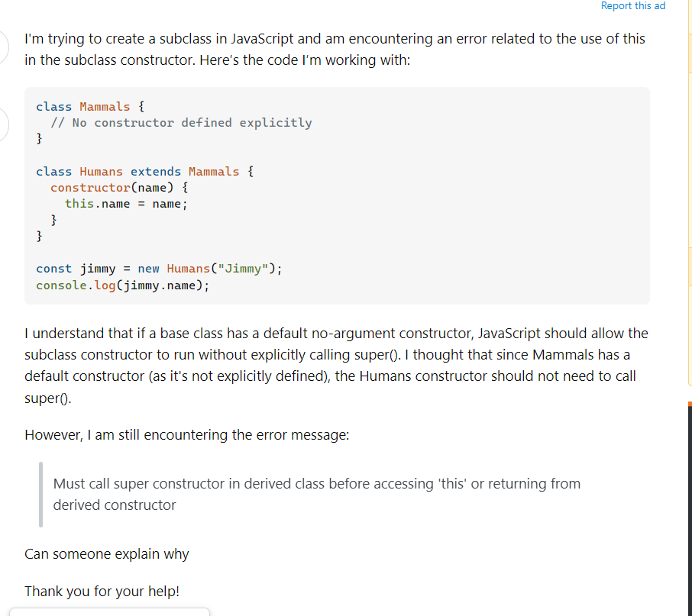Image resolution: width=692 pixels, height=616 pixels.
Task: Click the "constructor(name) {" code line
Action: point(118,188)
